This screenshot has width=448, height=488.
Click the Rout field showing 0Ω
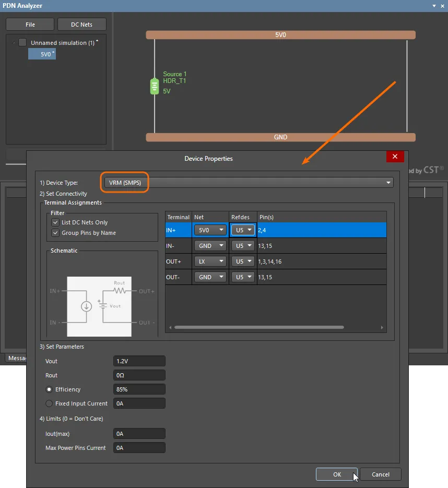pyautogui.click(x=139, y=375)
